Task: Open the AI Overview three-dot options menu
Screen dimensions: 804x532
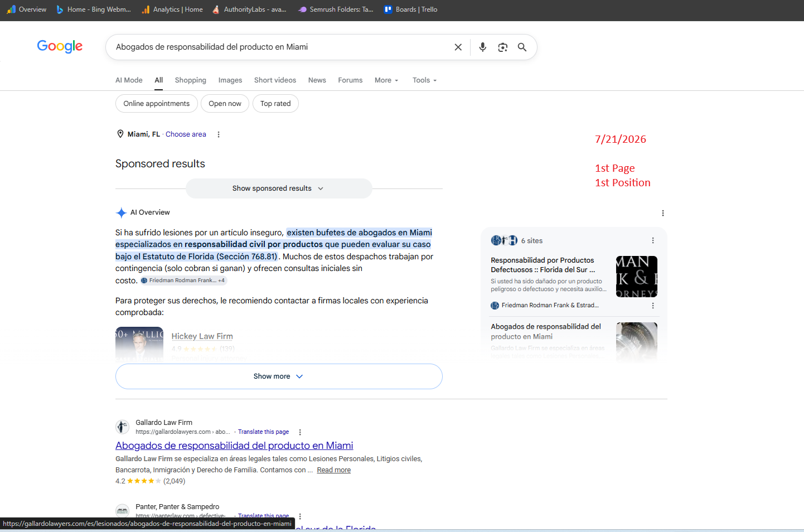Action: pyautogui.click(x=662, y=213)
